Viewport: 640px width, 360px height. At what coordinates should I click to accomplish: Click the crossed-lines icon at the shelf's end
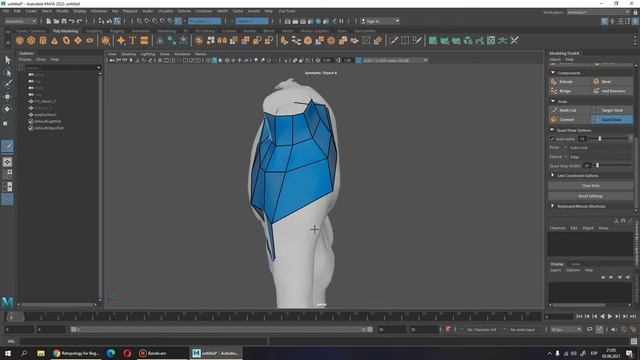[515, 40]
